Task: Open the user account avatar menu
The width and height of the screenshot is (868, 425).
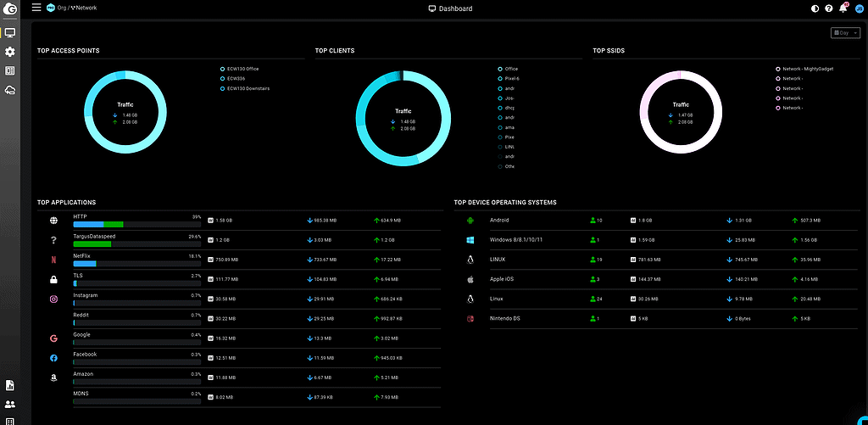Action: (x=857, y=8)
